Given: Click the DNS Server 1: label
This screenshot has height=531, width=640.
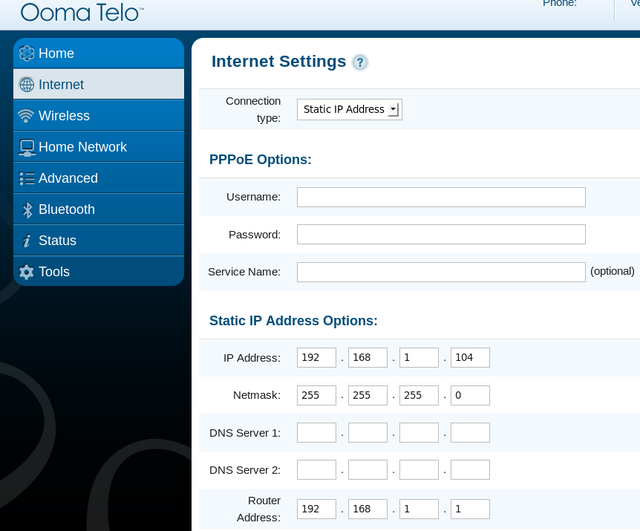Looking at the screenshot, I should pyautogui.click(x=245, y=433).
